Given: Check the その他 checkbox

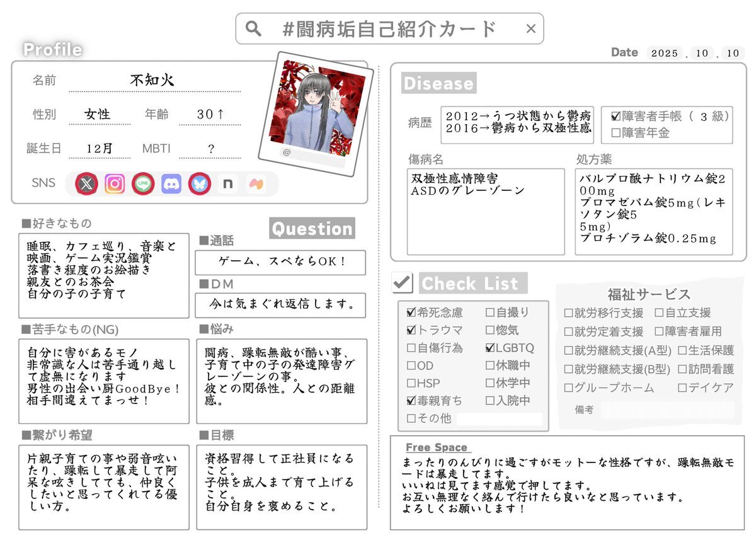Looking at the screenshot, I should [x=411, y=418].
